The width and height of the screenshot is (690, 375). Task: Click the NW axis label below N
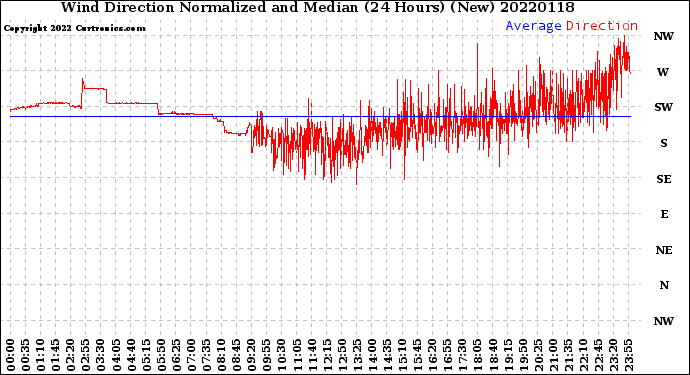664,321
